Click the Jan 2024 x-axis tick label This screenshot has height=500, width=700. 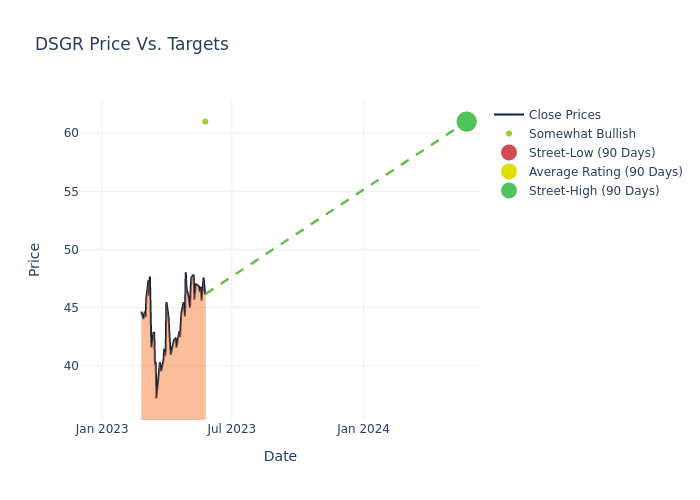click(363, 429)
